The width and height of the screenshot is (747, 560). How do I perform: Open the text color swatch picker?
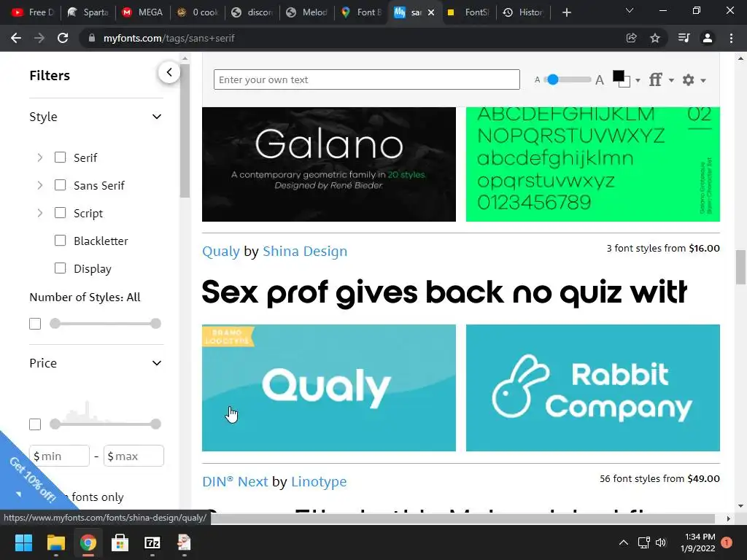625,79
